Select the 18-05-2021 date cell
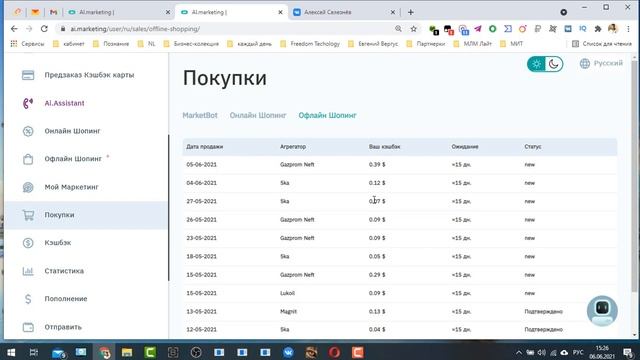The height and width of the screenshot is (360, 640). [202, 256]
